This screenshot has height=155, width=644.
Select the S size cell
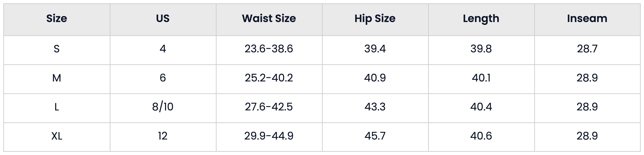click(x=57, y=50)
